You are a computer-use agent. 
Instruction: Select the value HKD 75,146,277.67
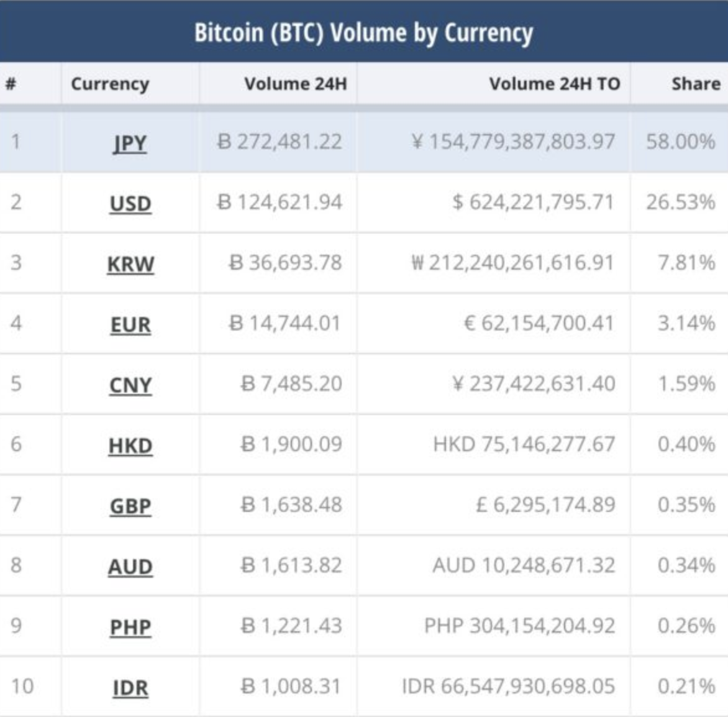[524, 444]
